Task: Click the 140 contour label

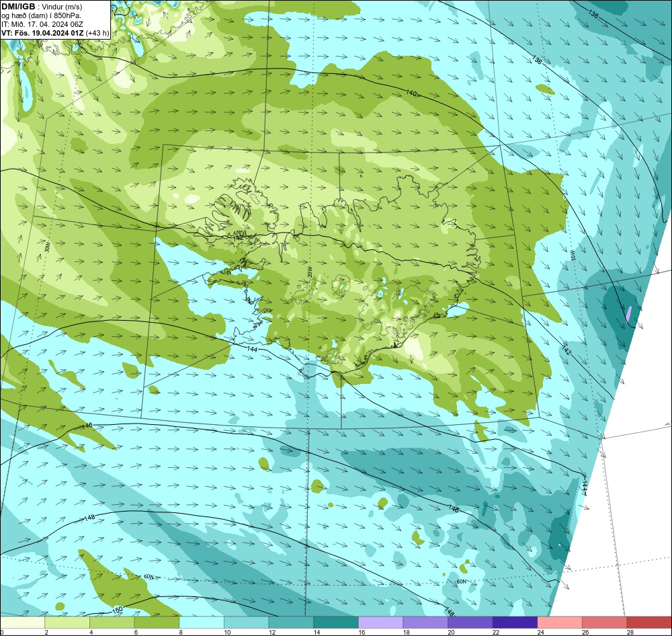Action: [x=411, y=93]
